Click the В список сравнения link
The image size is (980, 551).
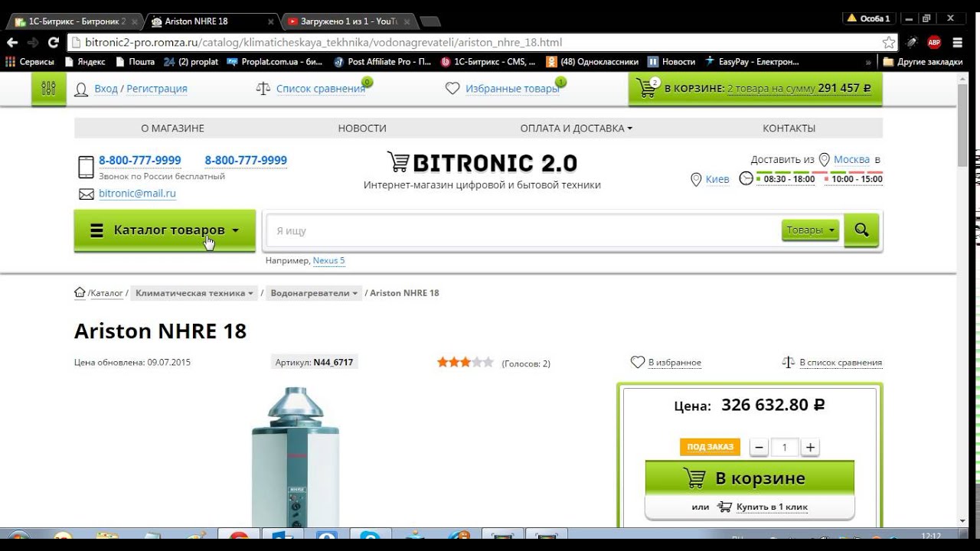[841, 362]
